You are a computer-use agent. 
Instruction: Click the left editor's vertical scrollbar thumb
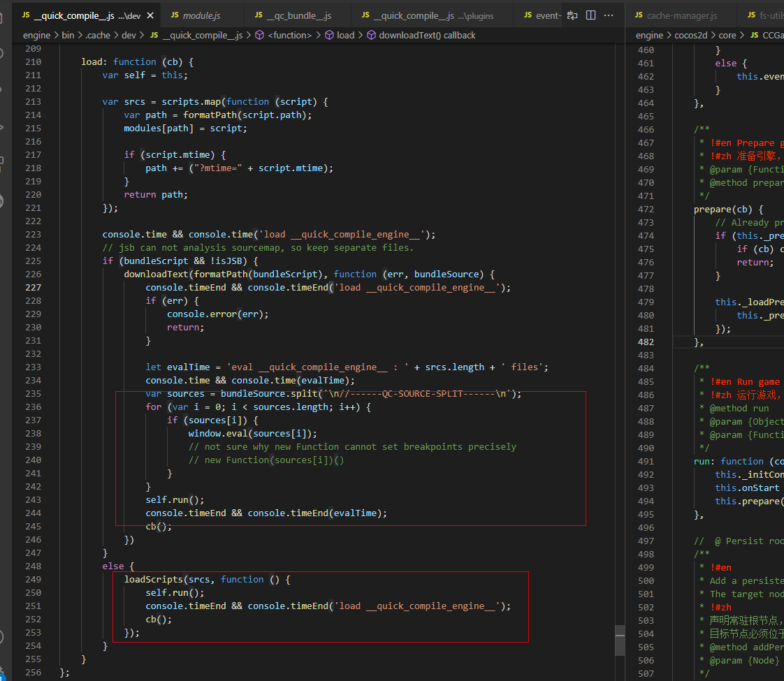tap(619, 639)
